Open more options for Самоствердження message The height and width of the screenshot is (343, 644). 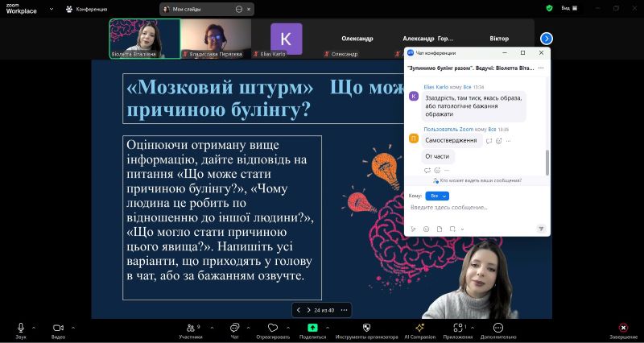(509, 141)
